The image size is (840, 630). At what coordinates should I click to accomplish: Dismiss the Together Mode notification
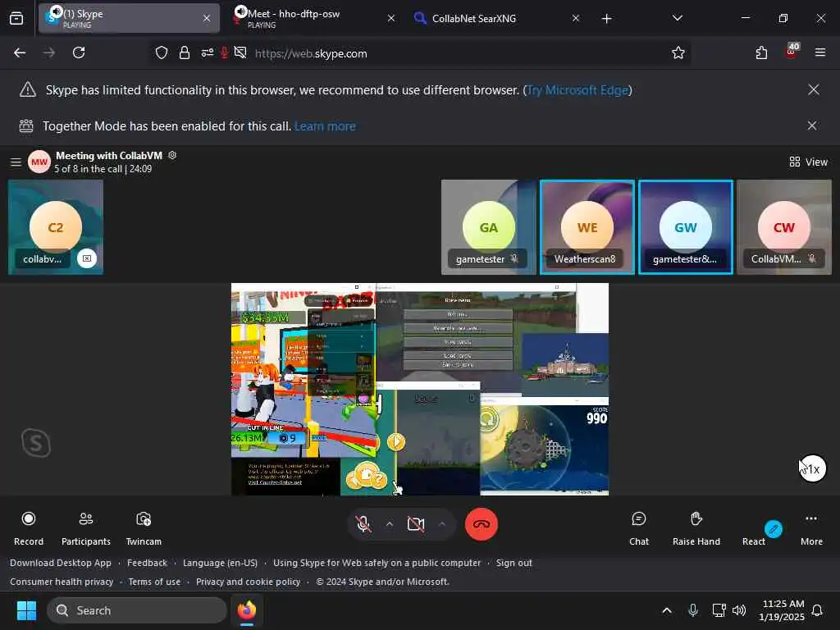(x=812, y=126)
